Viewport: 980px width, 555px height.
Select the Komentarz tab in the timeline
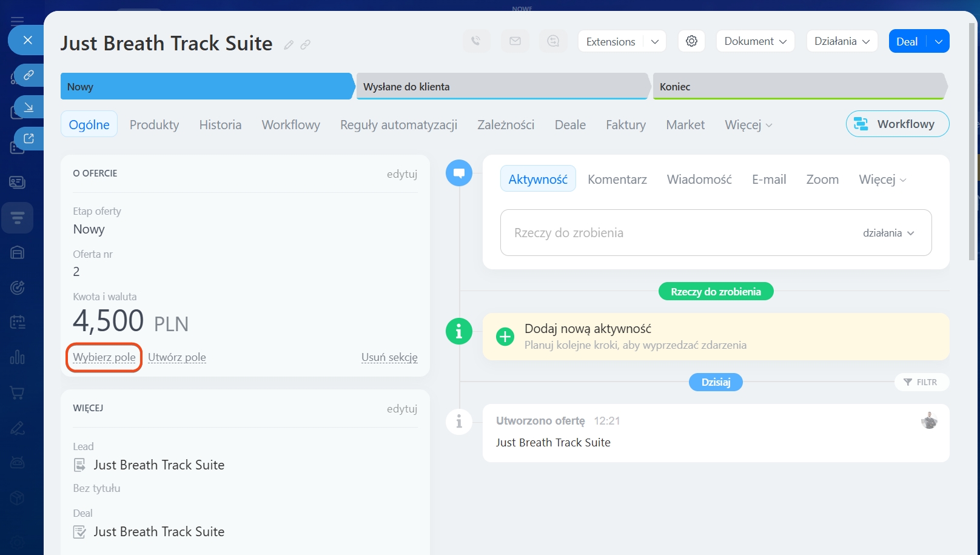click(x=617, y=180)
